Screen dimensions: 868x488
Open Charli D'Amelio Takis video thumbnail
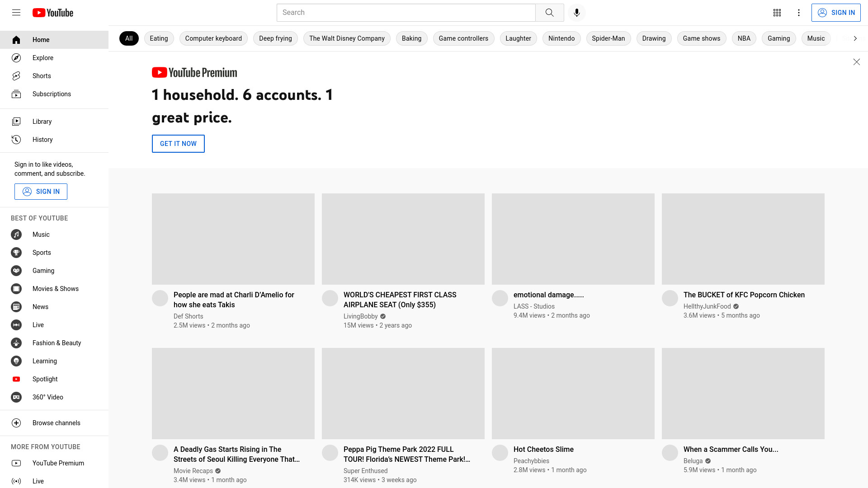[233, 239]
